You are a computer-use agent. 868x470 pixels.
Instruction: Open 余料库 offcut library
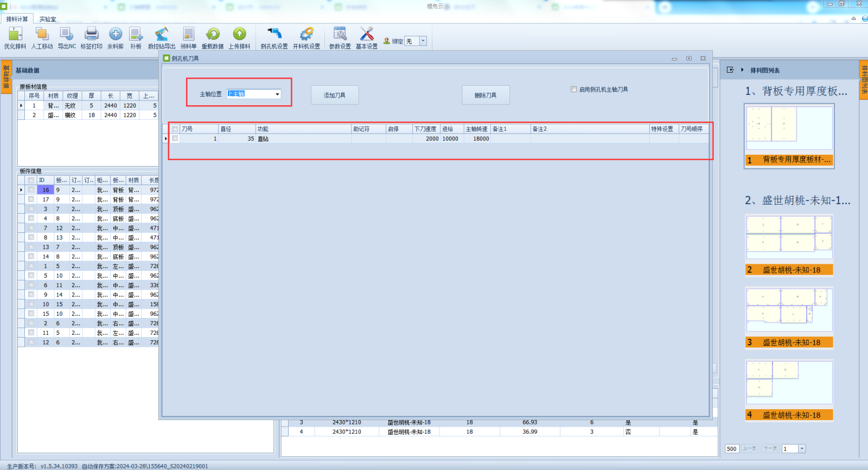coord(115,38)
